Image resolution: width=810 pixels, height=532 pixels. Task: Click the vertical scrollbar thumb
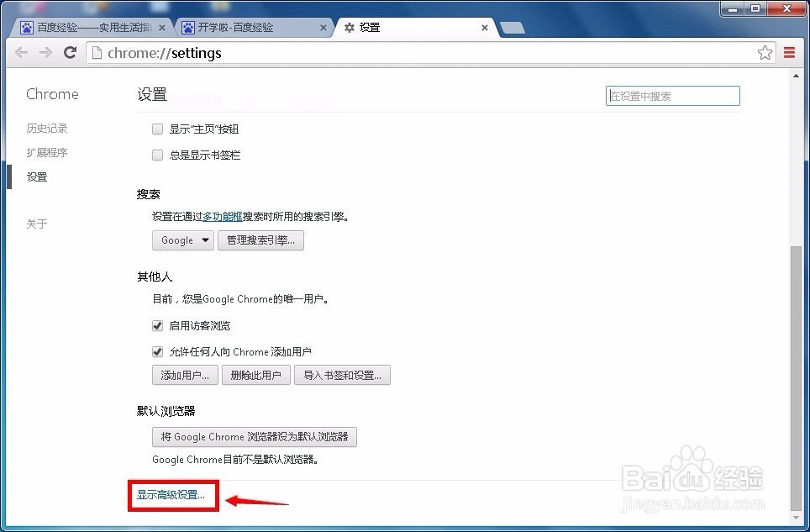(x=796, y=378)
